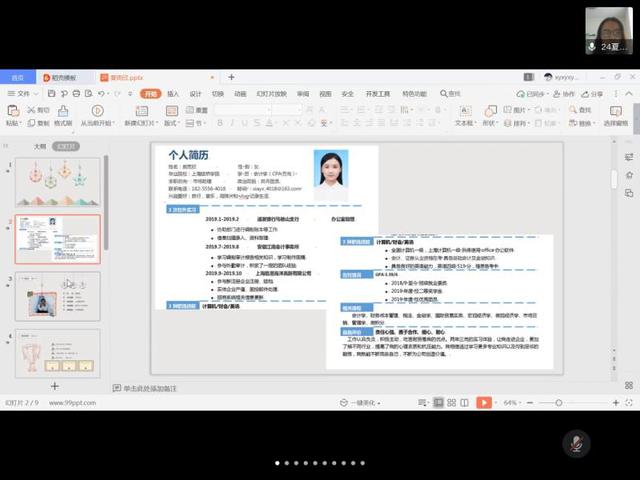Click the 格式刷 format painter icon
Screen dimensions: 640x480
[x=63, y=111]
